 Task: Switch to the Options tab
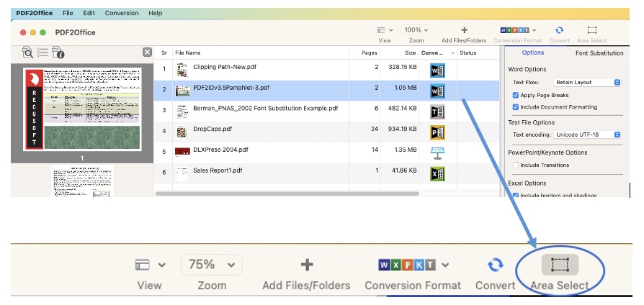532,53
